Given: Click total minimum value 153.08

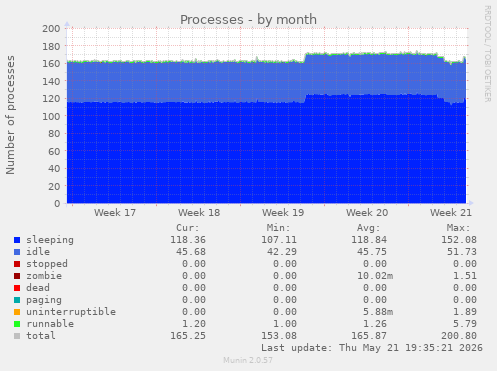Looking at the screenshot, I should coord(279,336).
